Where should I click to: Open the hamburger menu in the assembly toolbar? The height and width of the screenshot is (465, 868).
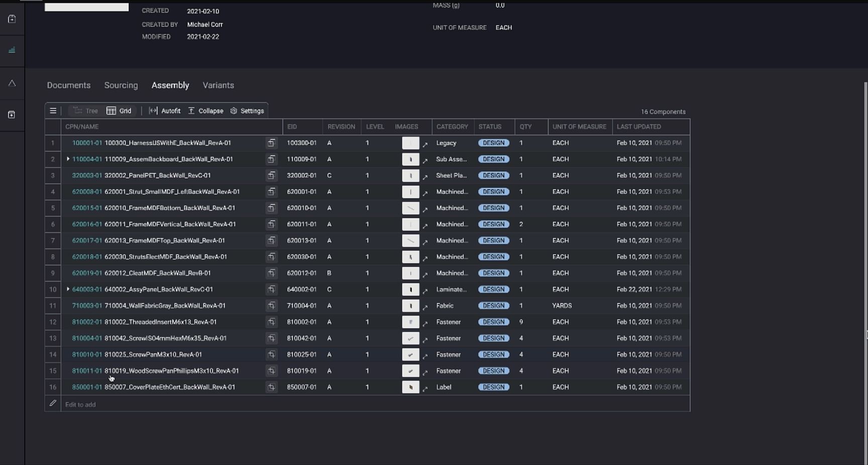pos(53,110)
